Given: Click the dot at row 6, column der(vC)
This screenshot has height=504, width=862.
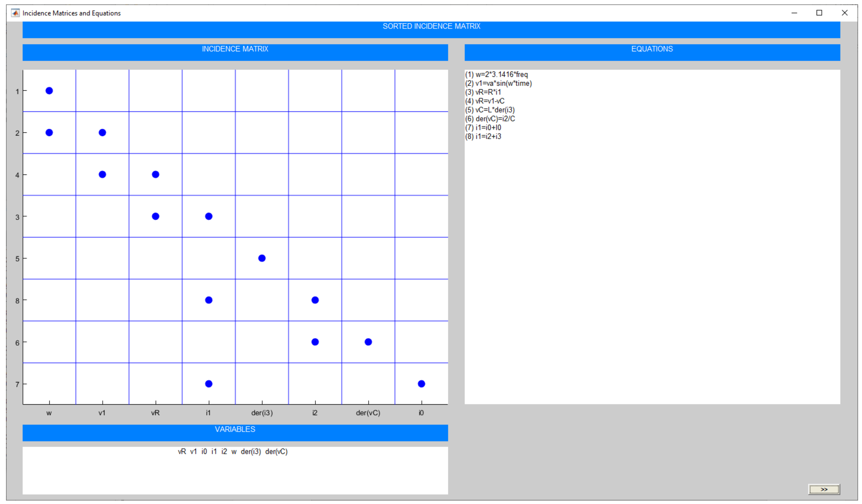Looking at the screenshot, I should click(368, 342).
